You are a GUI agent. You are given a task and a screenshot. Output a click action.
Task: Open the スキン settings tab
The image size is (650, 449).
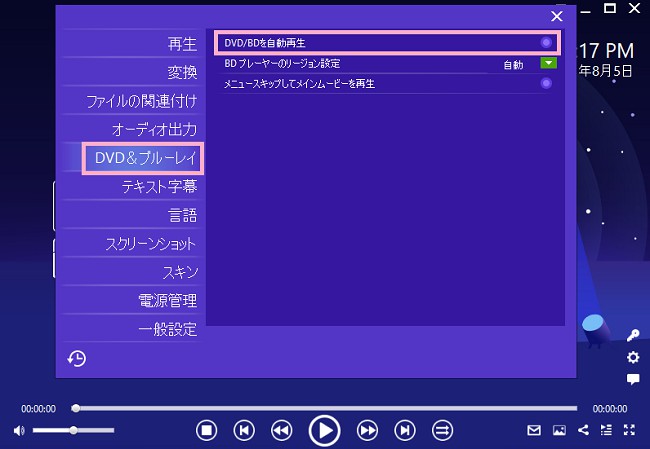(133, 272)
